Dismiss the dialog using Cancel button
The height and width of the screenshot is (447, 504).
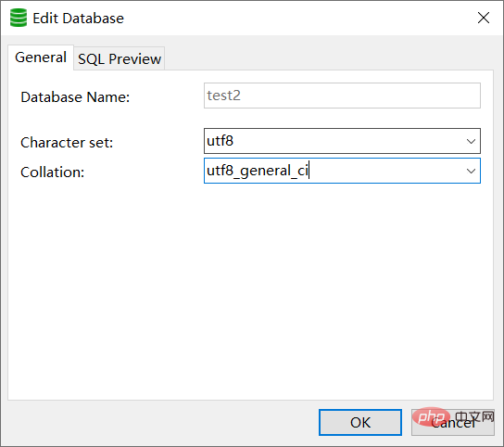tap(453, 423)
